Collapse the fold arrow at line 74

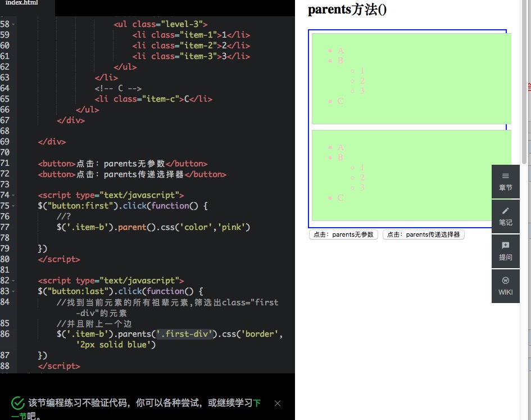tap(13, 195)
